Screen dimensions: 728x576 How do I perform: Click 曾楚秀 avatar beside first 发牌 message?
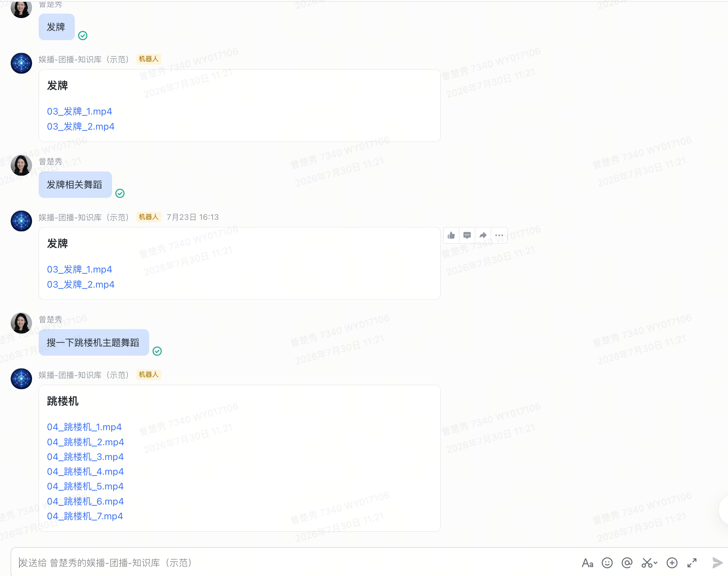click(21, 9)
